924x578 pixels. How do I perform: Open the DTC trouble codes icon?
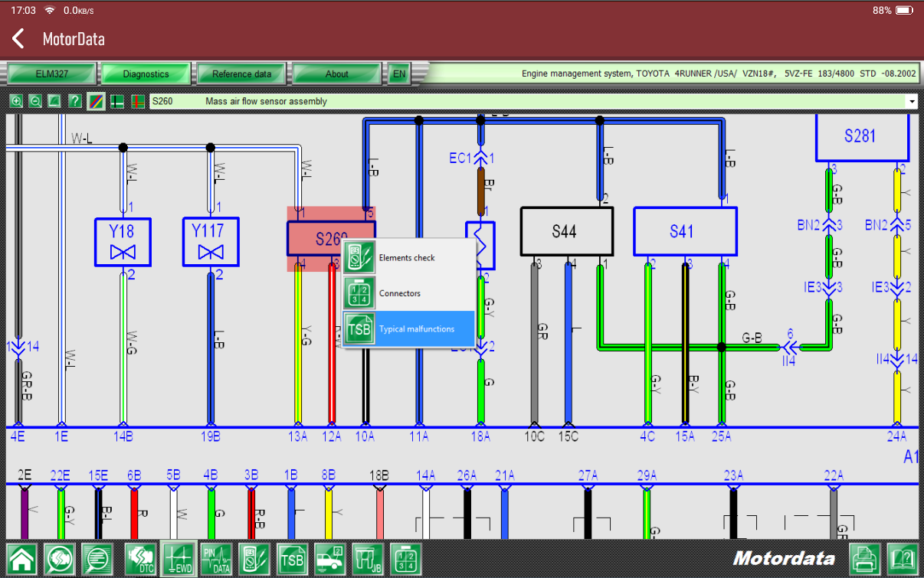(x=139, y=559)
